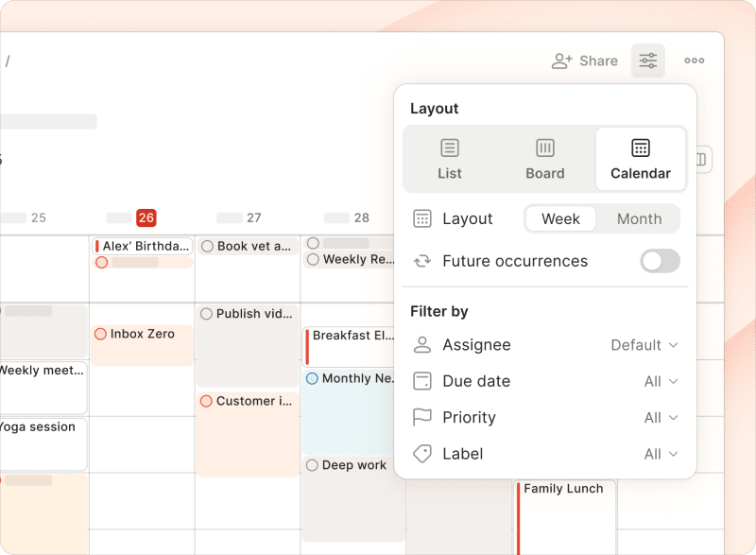The width and height of the screenshot is (756, 555).
Task: Open the Assignee Default dropdown
Action: coord(644,344)
